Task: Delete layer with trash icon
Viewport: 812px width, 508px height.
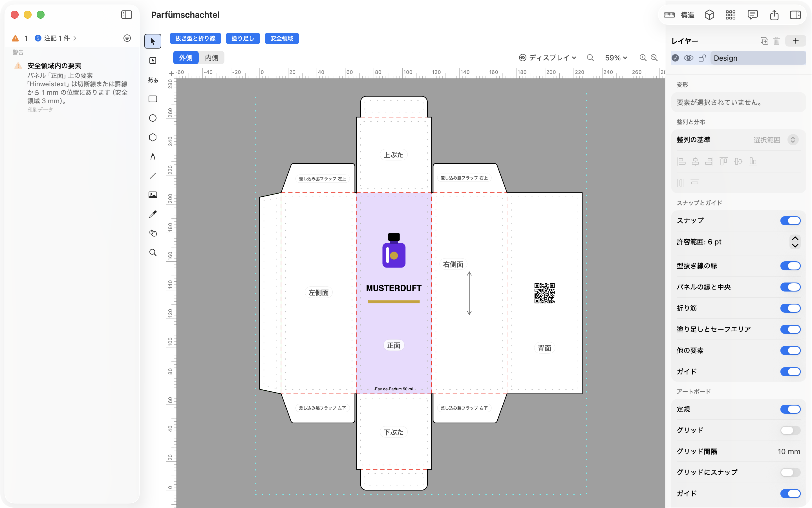Action: (776, 41)
